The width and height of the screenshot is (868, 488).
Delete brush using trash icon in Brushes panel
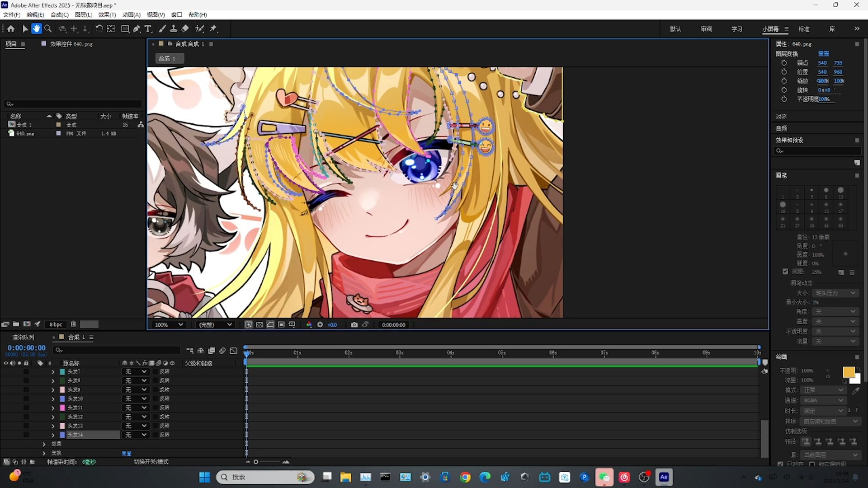(852, 272)
